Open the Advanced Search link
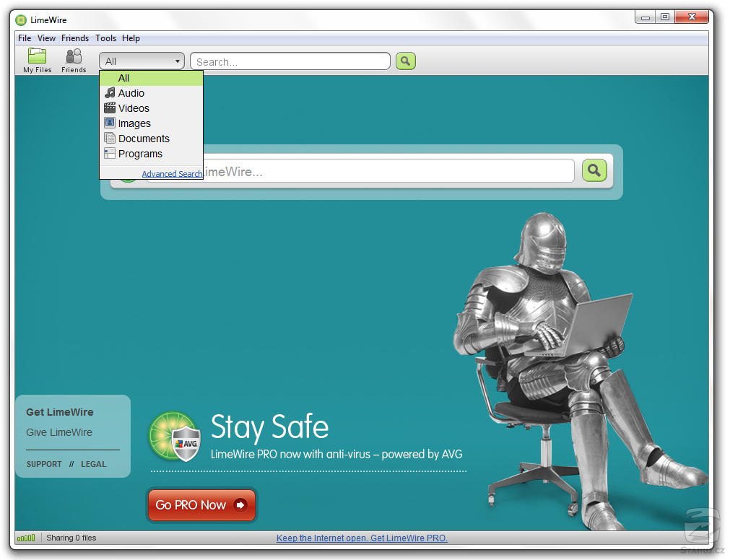The height and width of the screenshot is (560, 730). tap(172, 173)
